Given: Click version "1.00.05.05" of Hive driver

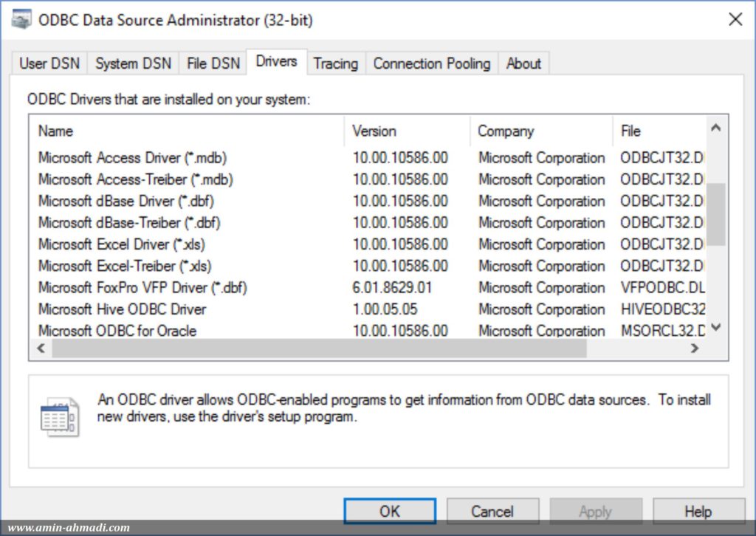Looking at the screenshot, I should [x=385, y=309].
